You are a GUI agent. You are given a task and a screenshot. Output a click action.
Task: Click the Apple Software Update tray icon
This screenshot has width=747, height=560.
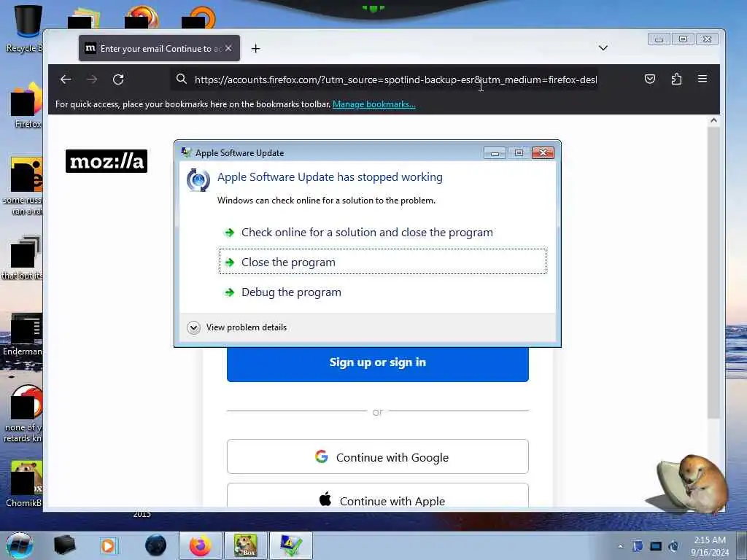click(x=673, y=546)
